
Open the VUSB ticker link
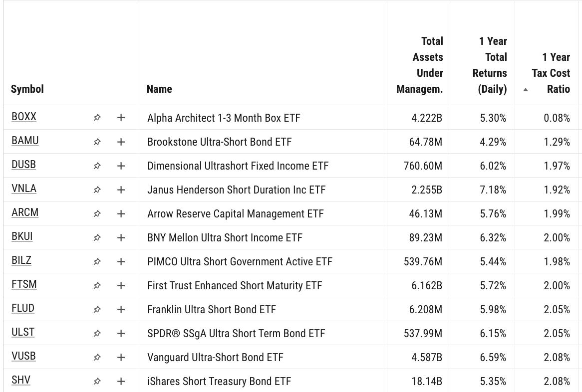(x=22, y=356)
